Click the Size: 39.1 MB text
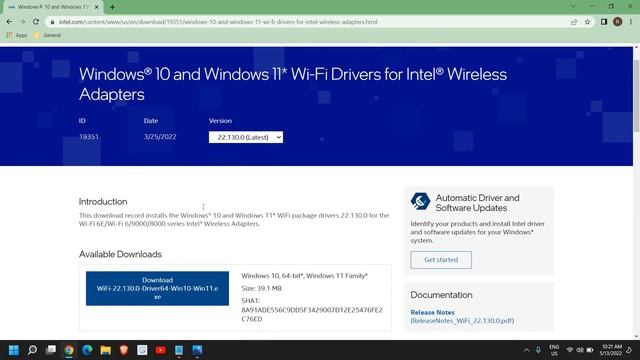Image resolution: width=640 pixels, height=360 pixels. (261, 288)
